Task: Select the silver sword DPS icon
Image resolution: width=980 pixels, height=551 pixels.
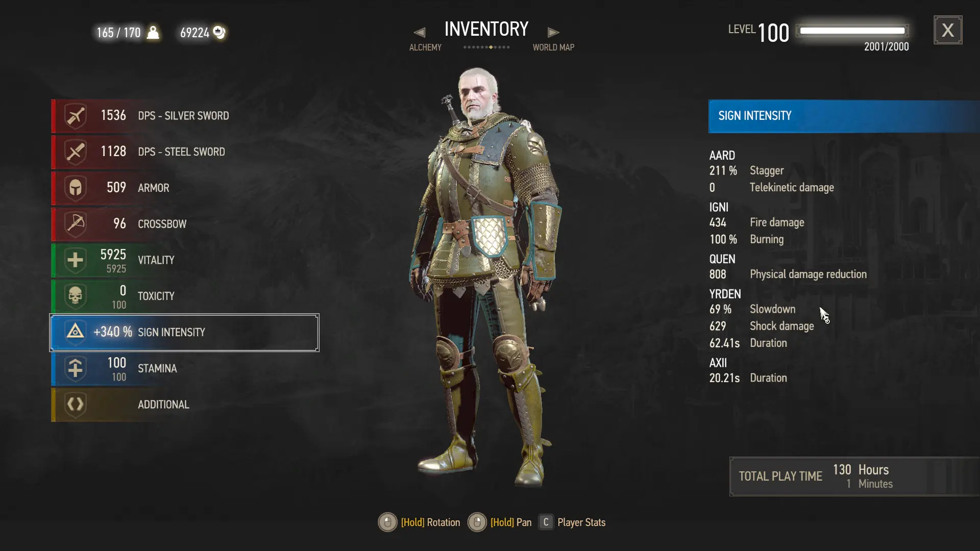Action: [76, 116]
